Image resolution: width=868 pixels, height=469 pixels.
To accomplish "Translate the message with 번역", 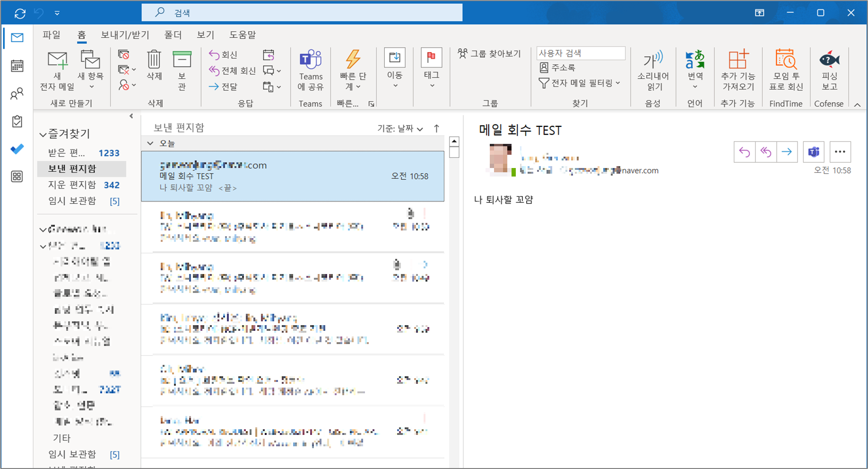I will [x=694, y=70].
